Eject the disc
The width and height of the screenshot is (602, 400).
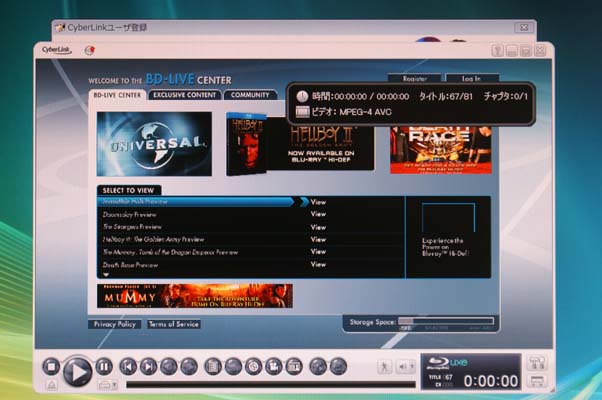click(x=52, y=385)
